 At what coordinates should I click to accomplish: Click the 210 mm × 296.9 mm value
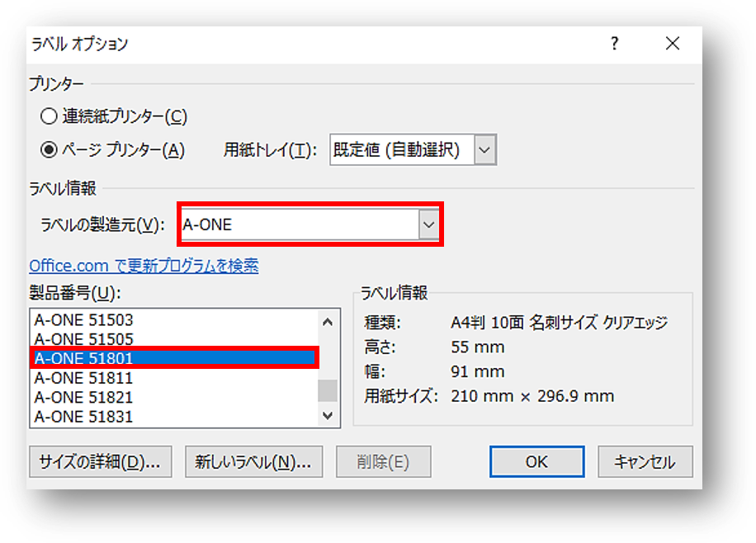tap(532, 396)
